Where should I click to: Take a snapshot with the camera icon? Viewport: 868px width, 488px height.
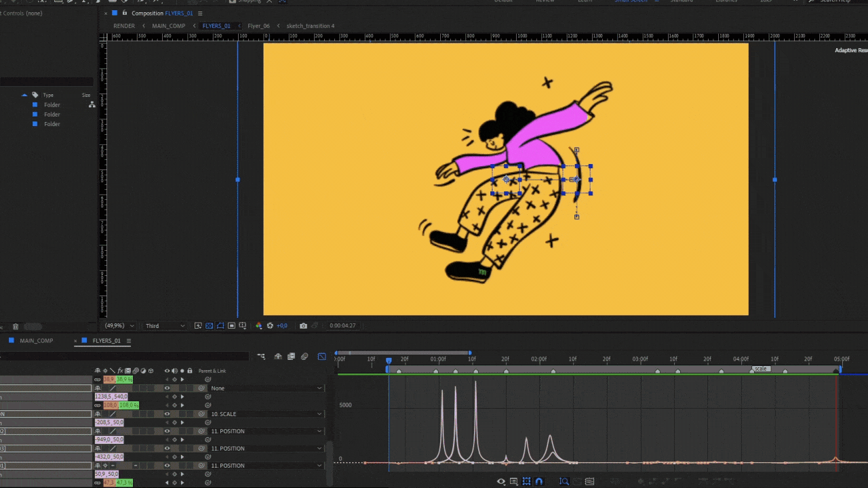tap(303, 326)
